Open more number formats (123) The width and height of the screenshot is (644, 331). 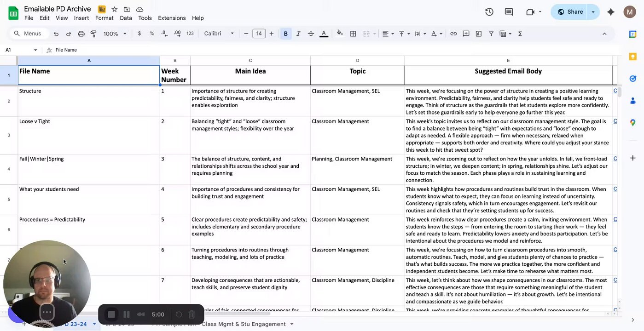[x=190, y=34]
